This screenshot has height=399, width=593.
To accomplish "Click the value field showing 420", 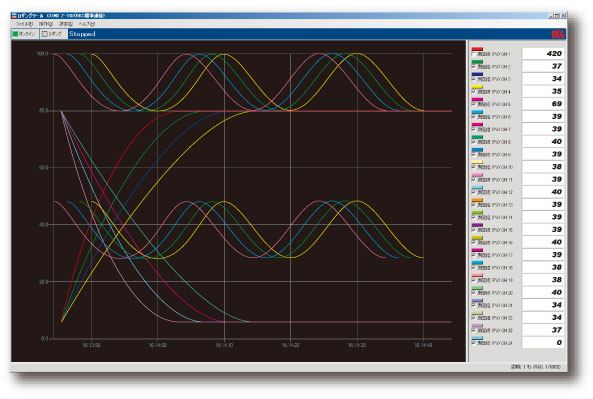I will 543,54.
